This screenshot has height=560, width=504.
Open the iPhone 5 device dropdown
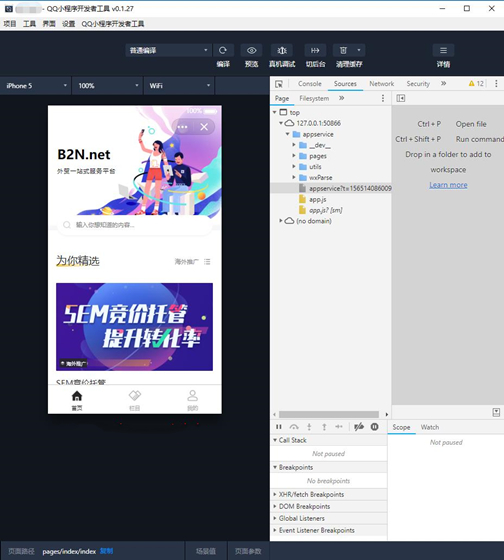tap(36, 86)
